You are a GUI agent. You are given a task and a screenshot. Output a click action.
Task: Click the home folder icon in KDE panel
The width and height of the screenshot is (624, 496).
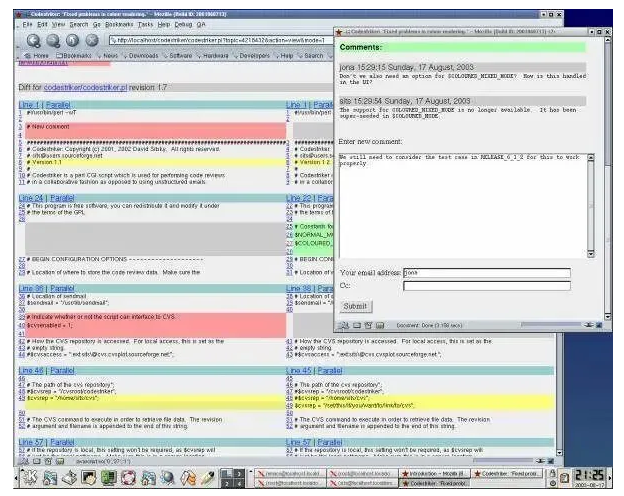[49, 477]
